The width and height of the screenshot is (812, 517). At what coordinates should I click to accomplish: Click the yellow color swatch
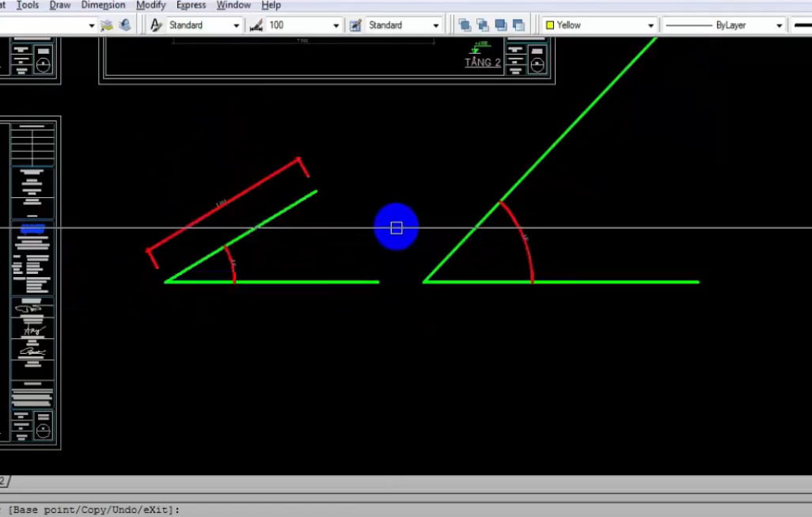[550, 25]
